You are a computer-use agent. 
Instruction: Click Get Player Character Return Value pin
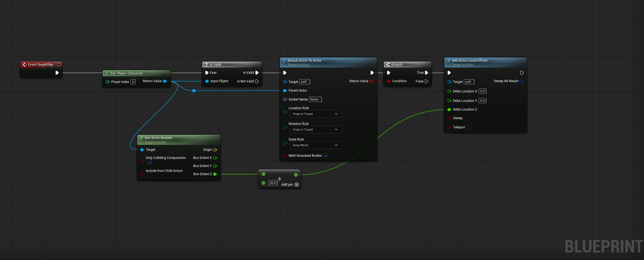165,81
